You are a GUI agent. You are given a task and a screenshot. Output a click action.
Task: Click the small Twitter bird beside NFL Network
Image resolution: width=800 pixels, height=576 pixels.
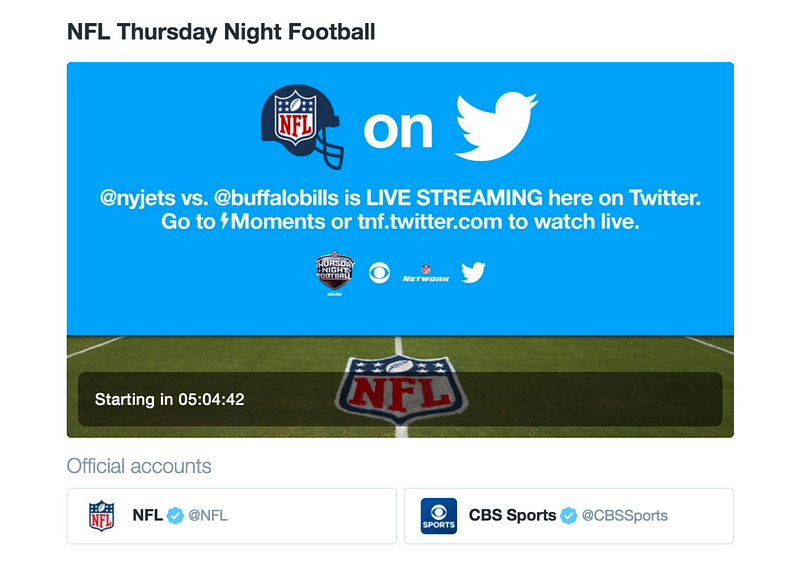473,272
